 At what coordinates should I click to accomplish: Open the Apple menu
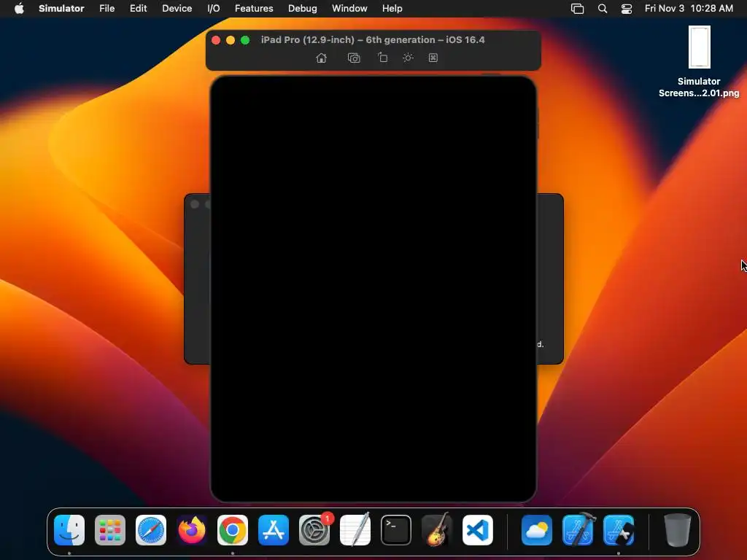click(19, 8)
